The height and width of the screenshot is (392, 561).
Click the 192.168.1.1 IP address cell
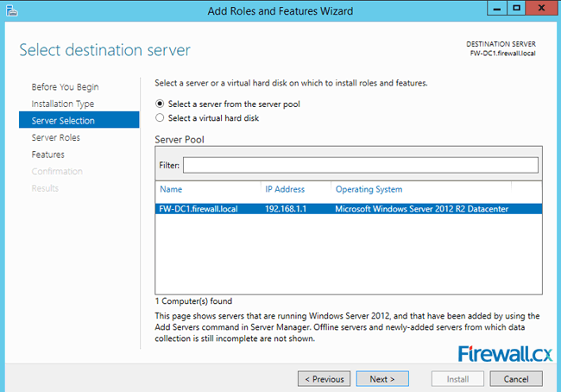286,209
